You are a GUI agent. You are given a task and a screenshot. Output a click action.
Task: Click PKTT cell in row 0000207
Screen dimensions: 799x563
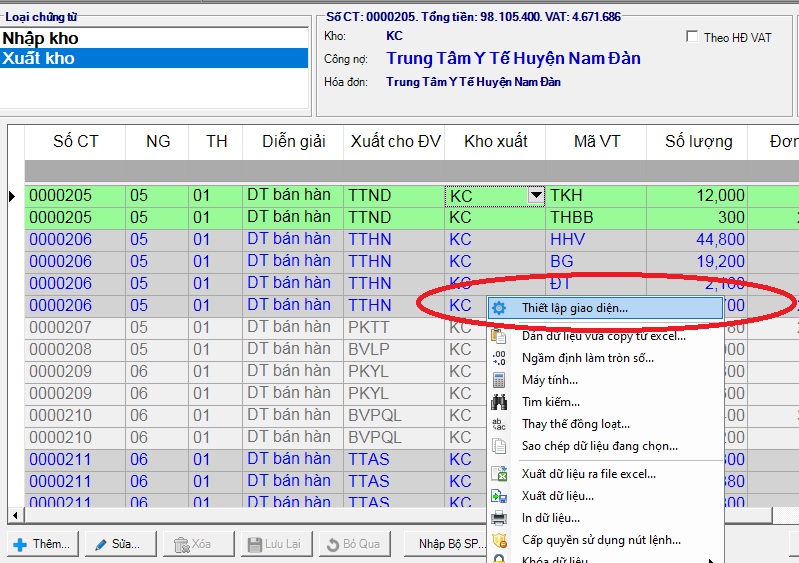[x=394, y=327]
